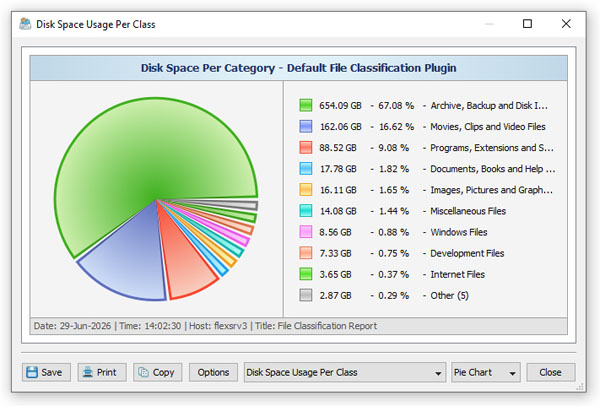
Task: Click the 2.87 GB value
Action: [335, 295]
